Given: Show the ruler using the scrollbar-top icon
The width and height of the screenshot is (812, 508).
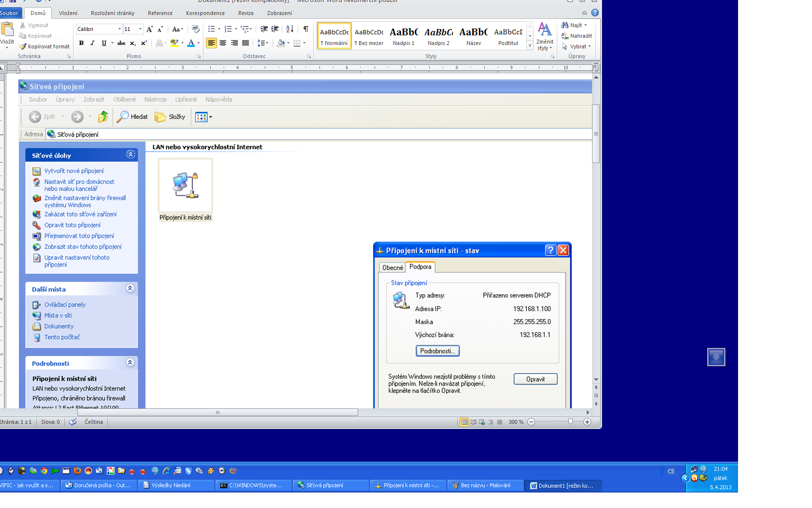Looking at the screenshot, I should coord(596,69).
